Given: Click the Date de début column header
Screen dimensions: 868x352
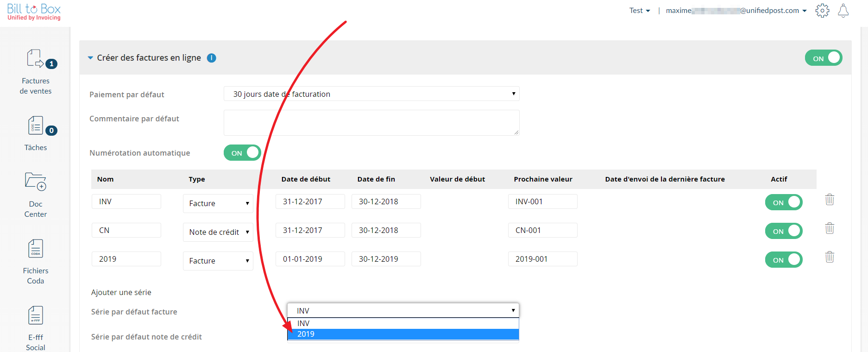Looking at the screenshot, I should coord(306,179).
